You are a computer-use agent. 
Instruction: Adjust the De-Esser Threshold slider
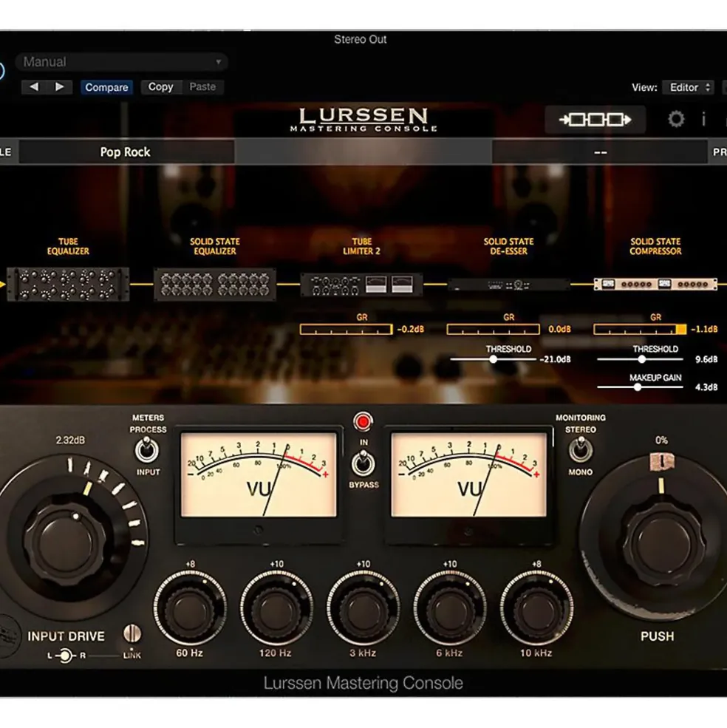pos(493,359)
